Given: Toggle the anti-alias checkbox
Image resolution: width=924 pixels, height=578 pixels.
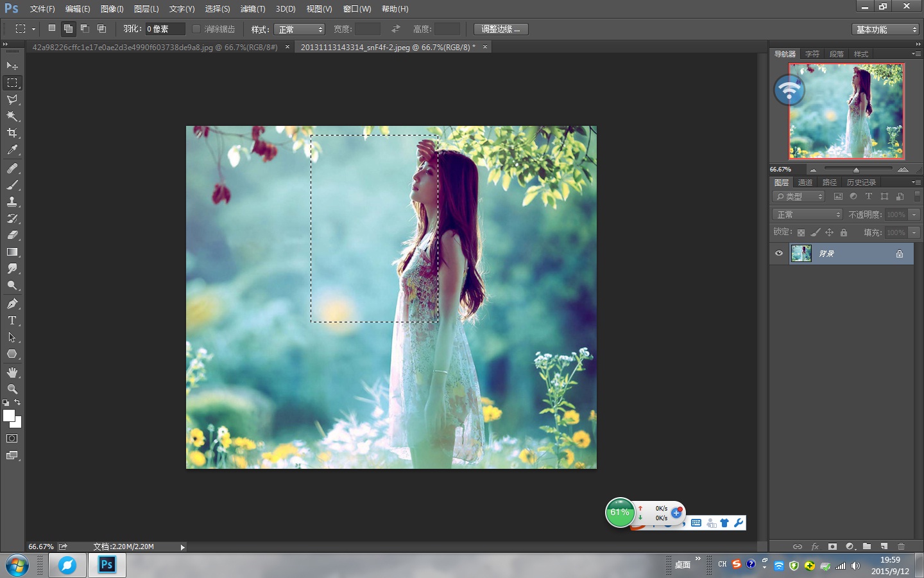Looking at the screenshot, I should (x=196, y=29).
